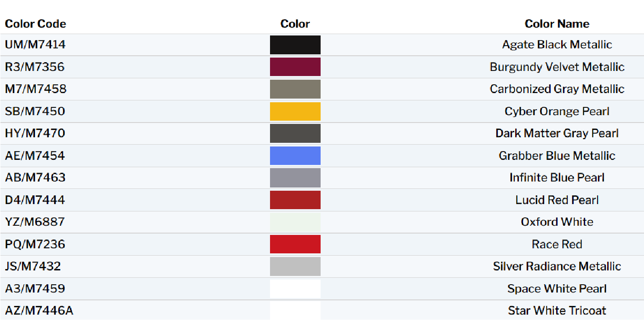The height and width of the screenshot is (322, 644).
Task: Click the SB/M7450 color code
Action: click(x=35, y=111)
